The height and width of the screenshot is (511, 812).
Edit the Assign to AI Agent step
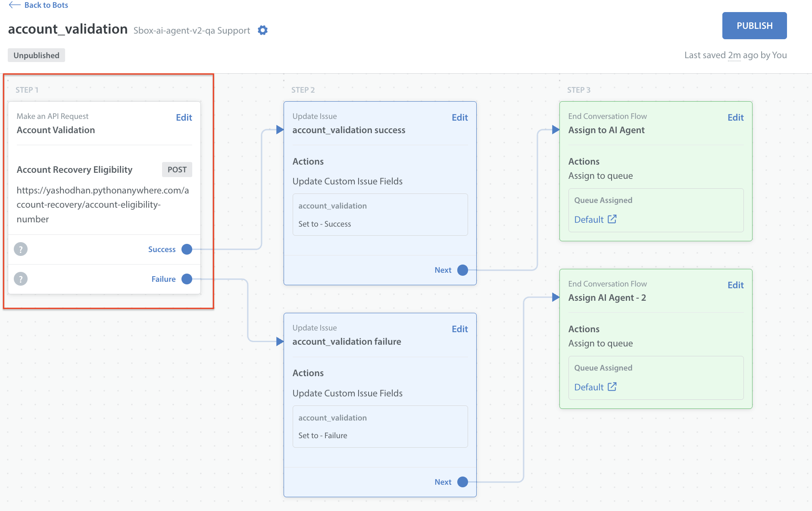[x=735, y=118]
